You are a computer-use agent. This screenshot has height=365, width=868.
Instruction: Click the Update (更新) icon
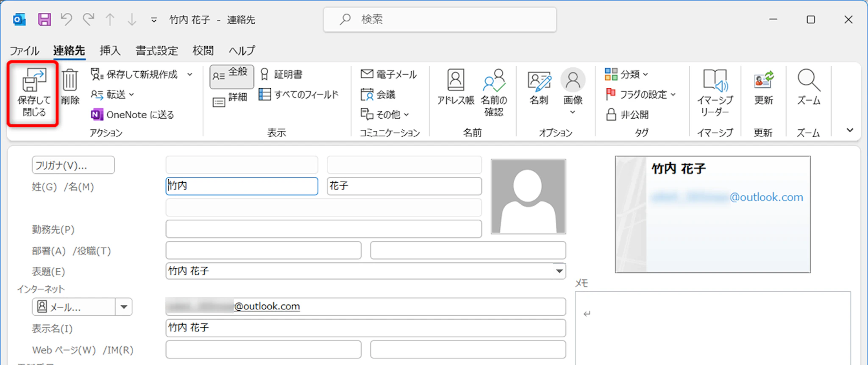pyautogui.click(x=763, y=86)
